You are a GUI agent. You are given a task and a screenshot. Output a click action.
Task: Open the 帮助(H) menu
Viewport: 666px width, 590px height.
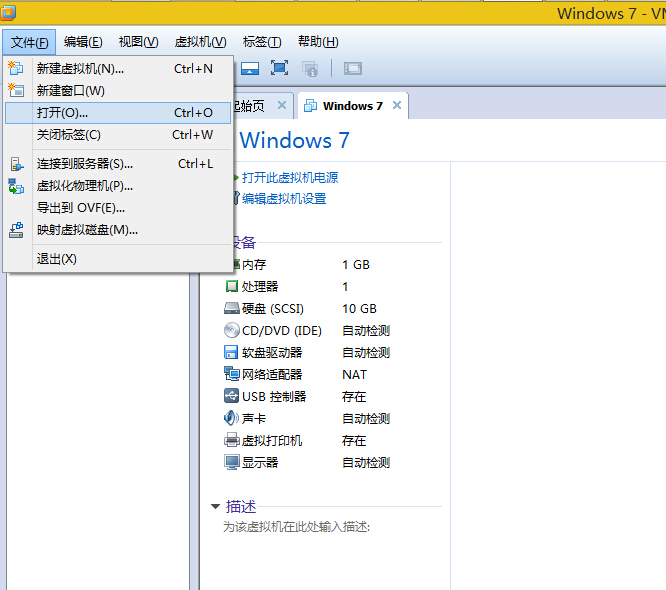318,42
